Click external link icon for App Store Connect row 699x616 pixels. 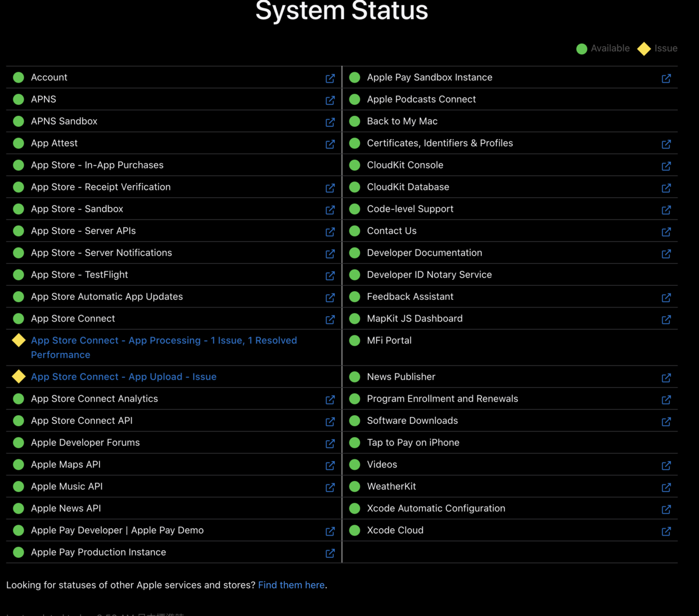330,319
